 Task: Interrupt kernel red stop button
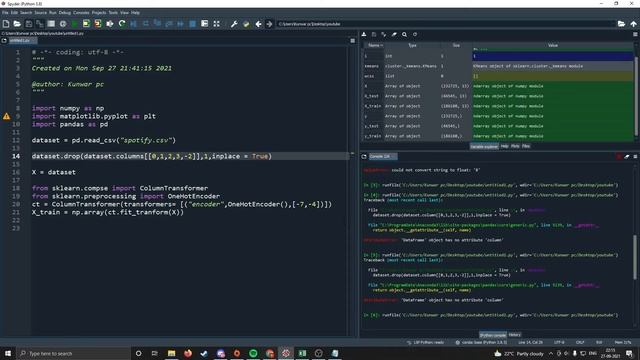(x=619, y=157)
